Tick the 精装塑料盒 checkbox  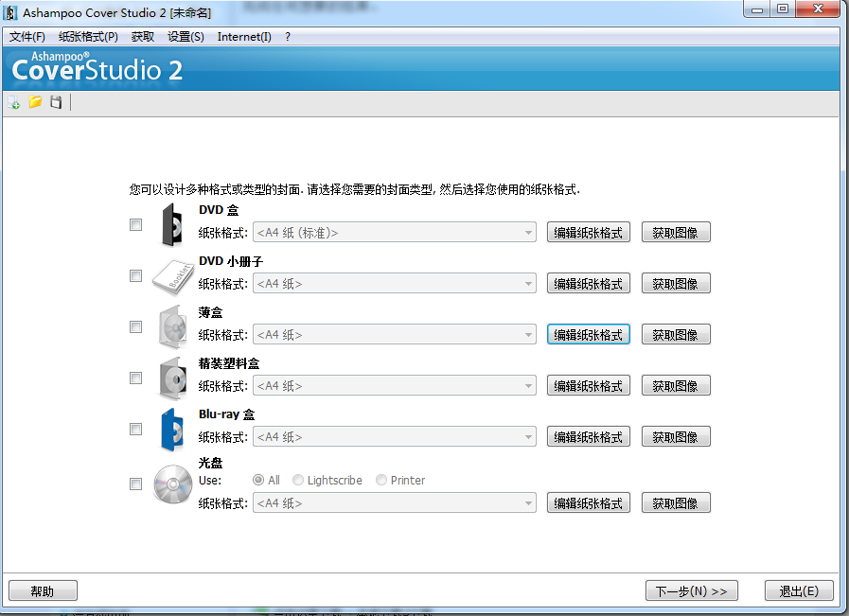pos(136,378)
